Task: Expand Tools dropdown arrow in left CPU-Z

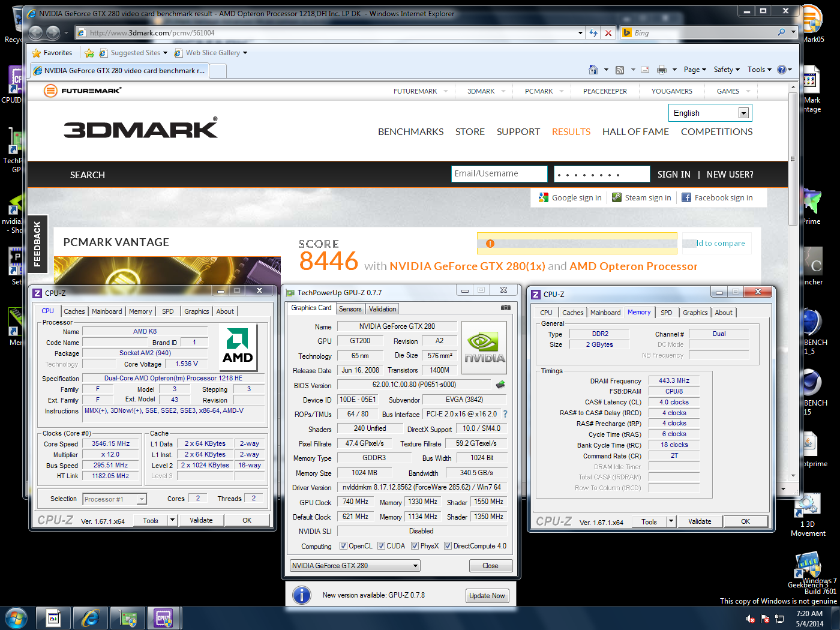Action: pyautogui.click(x=172, y=520)
